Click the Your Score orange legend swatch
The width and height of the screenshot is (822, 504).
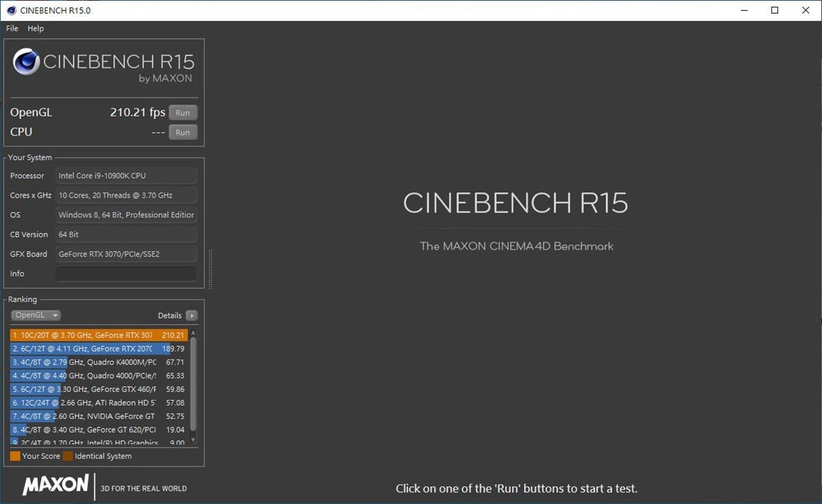pyautogui.click(x=15, y=456)
